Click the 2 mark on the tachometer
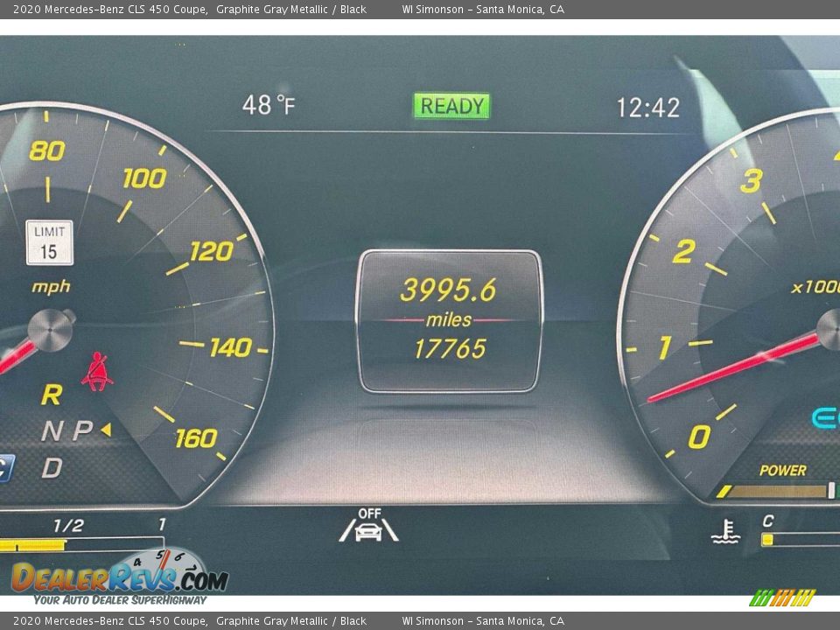 point(683,251)
